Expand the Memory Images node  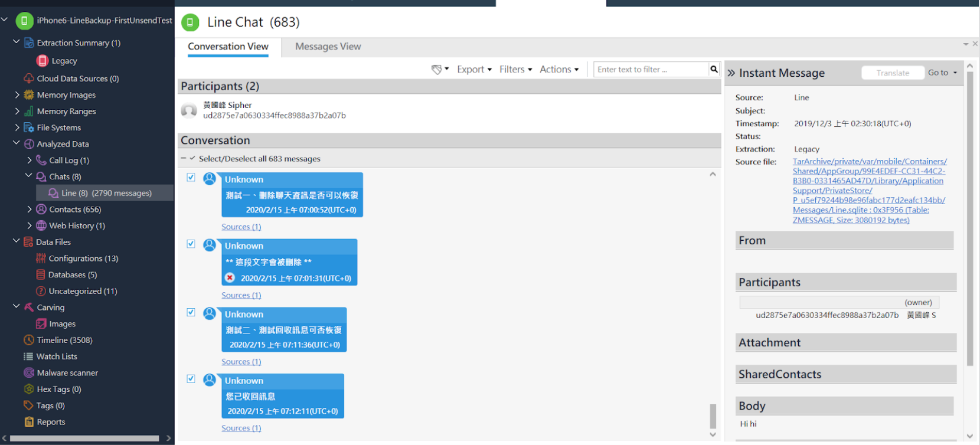coord(17,94)
